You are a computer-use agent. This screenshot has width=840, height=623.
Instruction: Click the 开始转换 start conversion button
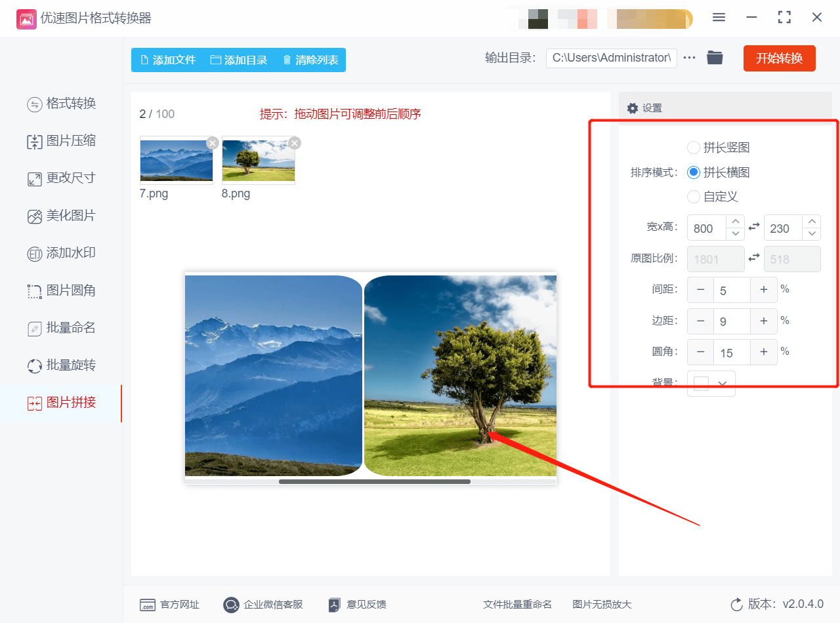click(779, 58)
